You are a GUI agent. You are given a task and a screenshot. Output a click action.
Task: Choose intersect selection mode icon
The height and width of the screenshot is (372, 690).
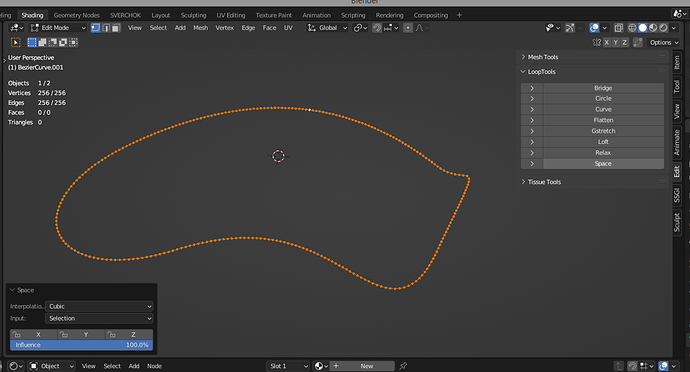[73, 42]
